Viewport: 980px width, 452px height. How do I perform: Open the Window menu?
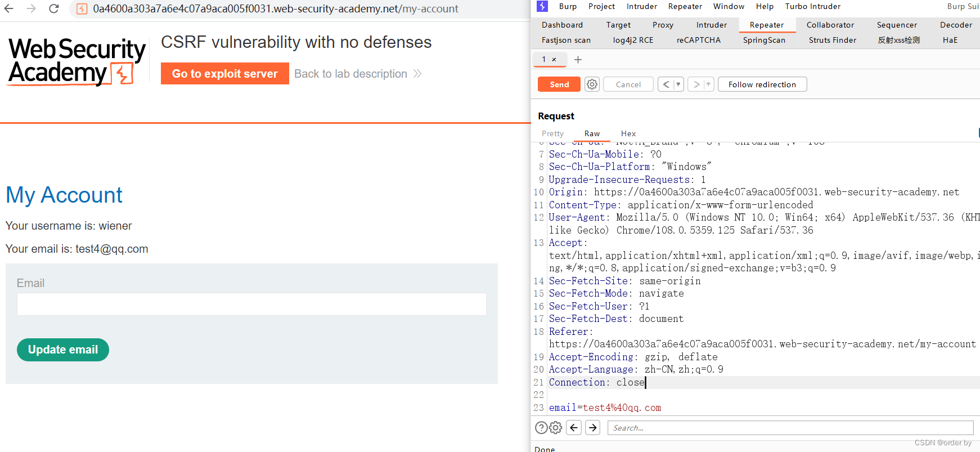coord(729,6)
